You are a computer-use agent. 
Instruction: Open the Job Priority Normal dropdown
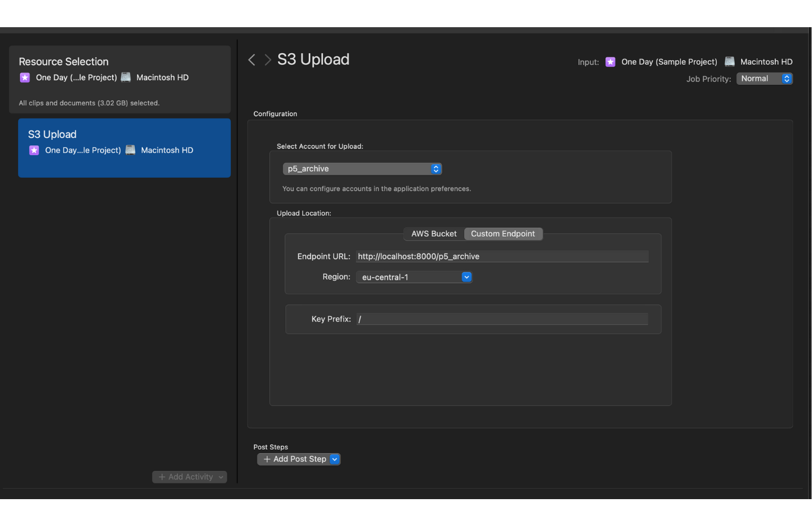point(764,78)
